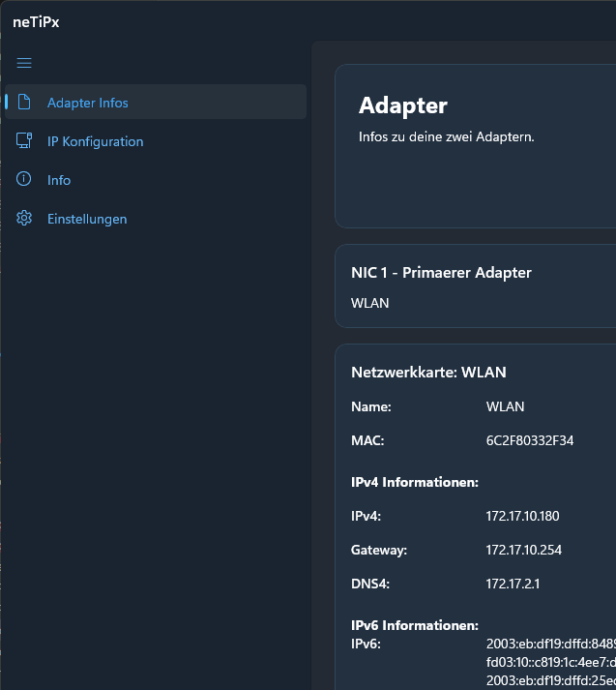Open the Adapter Infos page

click(156, 102)
